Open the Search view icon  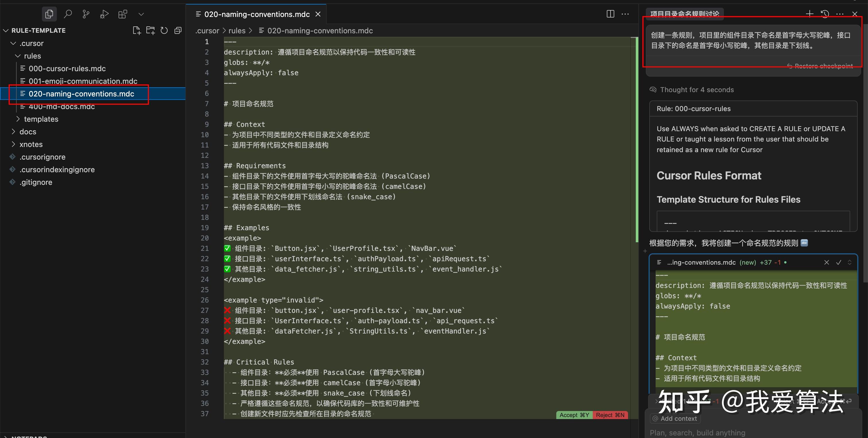point(68,14)
